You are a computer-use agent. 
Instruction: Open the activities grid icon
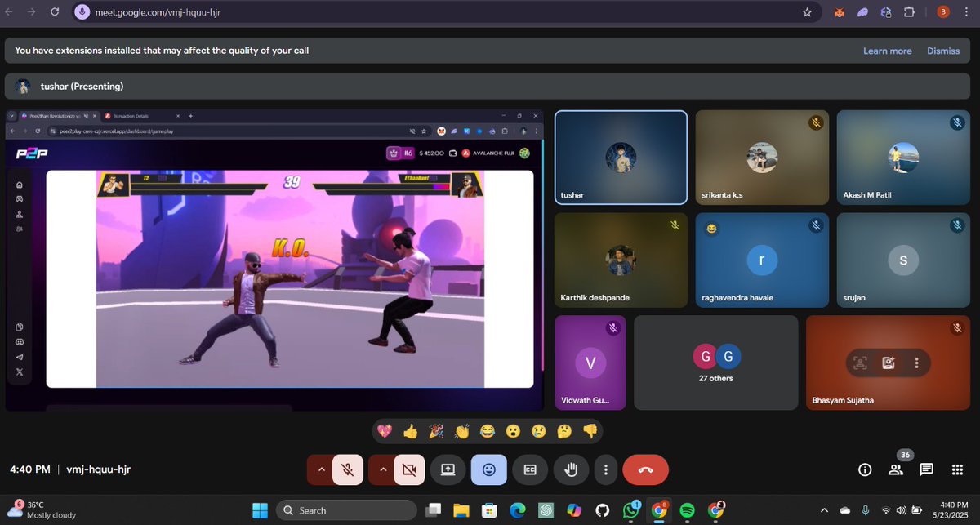(x=958, y=469)
